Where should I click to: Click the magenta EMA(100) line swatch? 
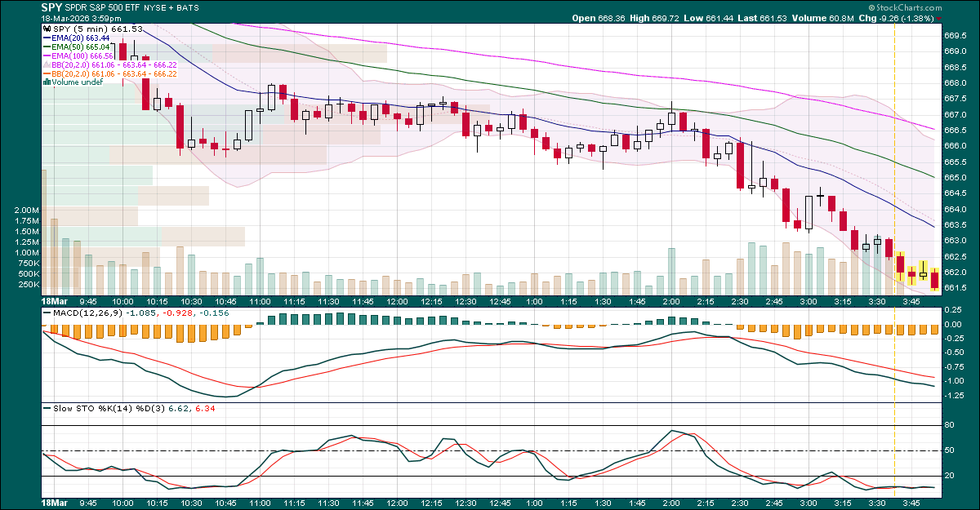[46, 56]
